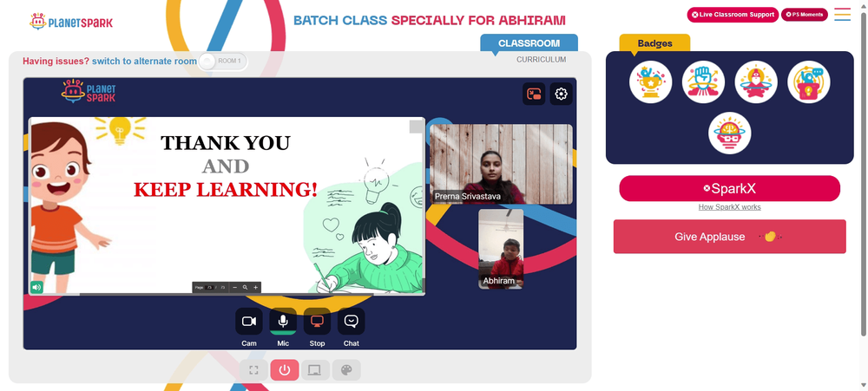The image size is (868, 391).
Task: Open the CURRICULUM tab
Action: click(x=541, y=60)
